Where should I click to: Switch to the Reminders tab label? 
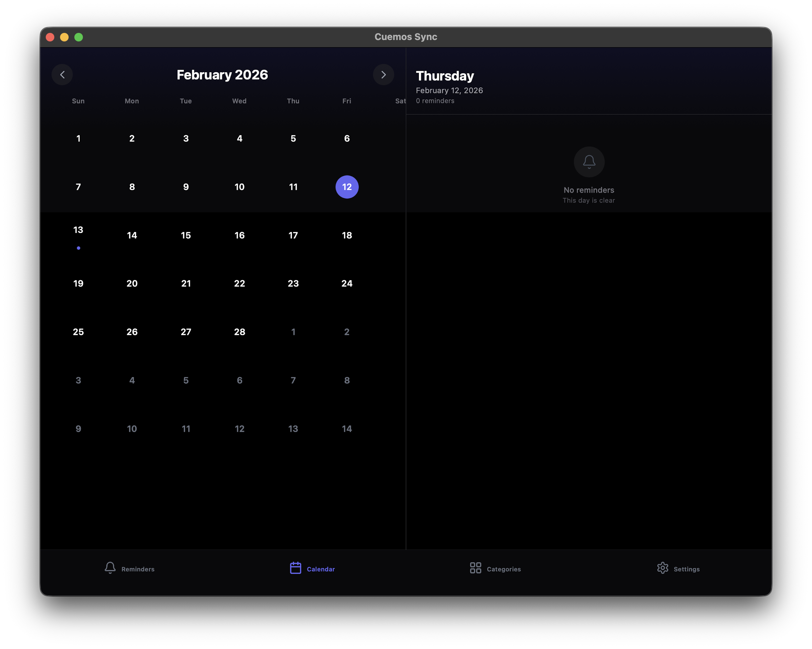pyautogui.click(x=138, y=569)
